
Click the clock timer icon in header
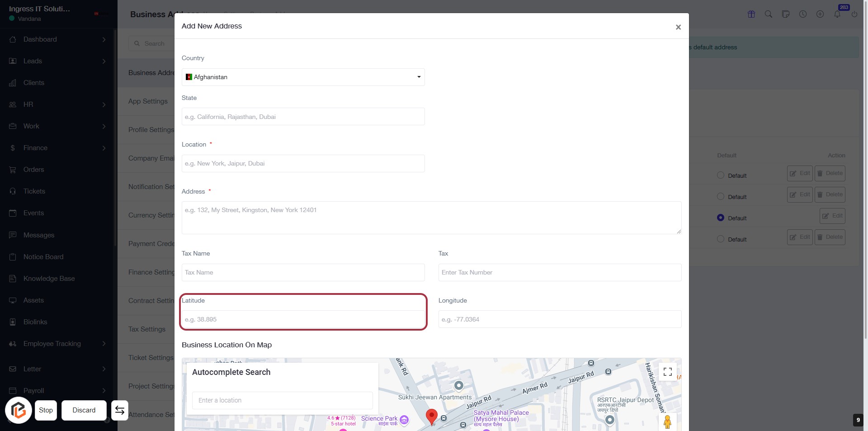pyautogui.click(x=803, y=14)
